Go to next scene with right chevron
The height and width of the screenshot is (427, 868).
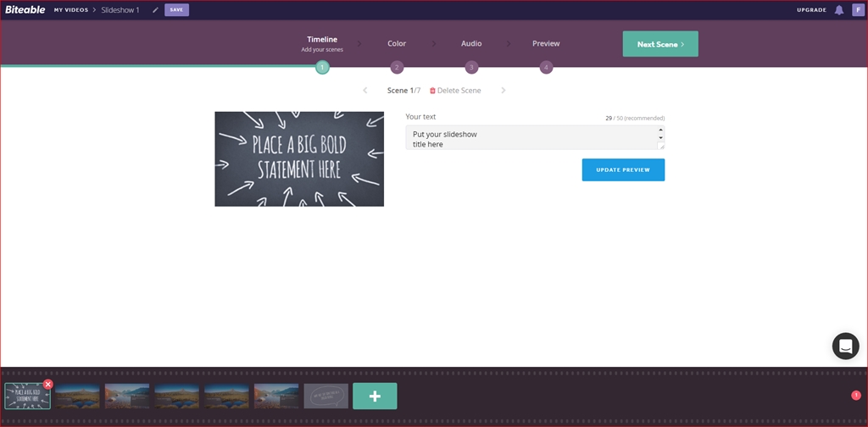coord(504,90)
